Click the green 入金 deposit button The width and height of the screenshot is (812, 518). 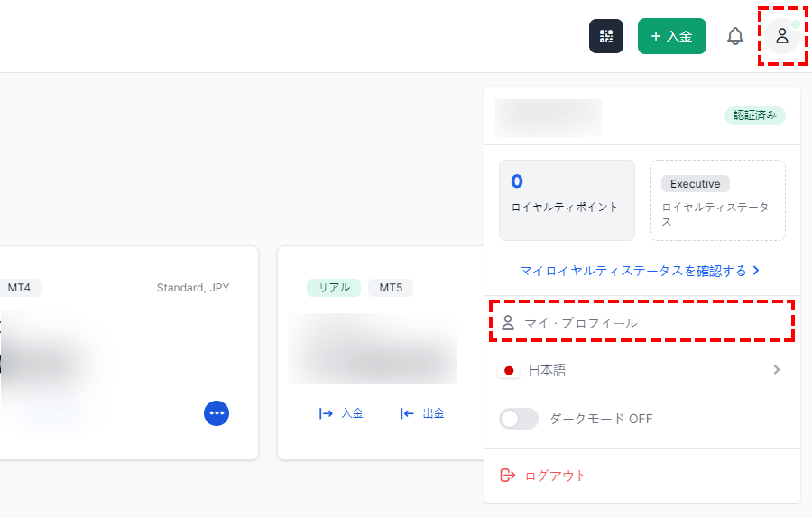(x=671, y=36)
